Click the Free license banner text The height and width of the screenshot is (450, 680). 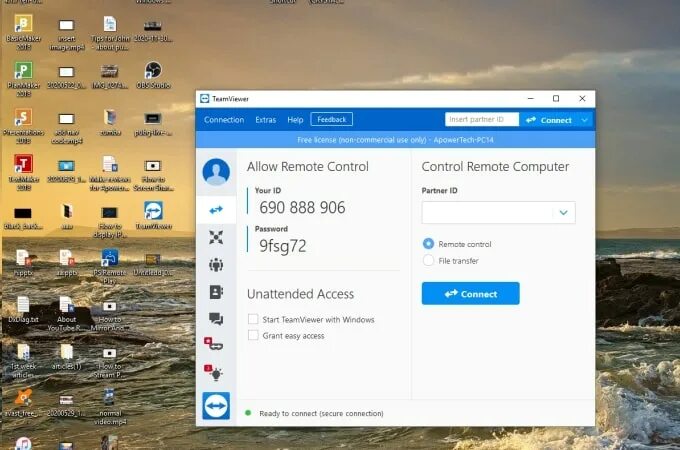pos(396,140)
